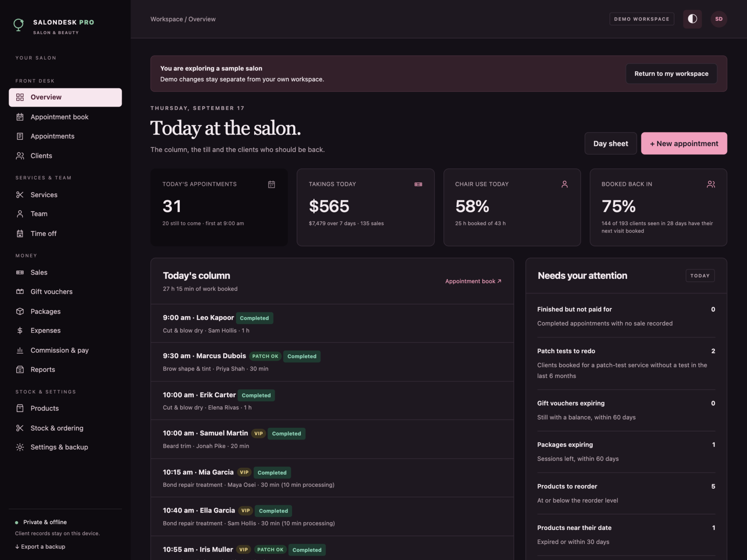Open 10:00 am Samuel Martin beard trim row
Viewport: 747px width, 560px height.
pyautogui.click(x=332, y=439)
